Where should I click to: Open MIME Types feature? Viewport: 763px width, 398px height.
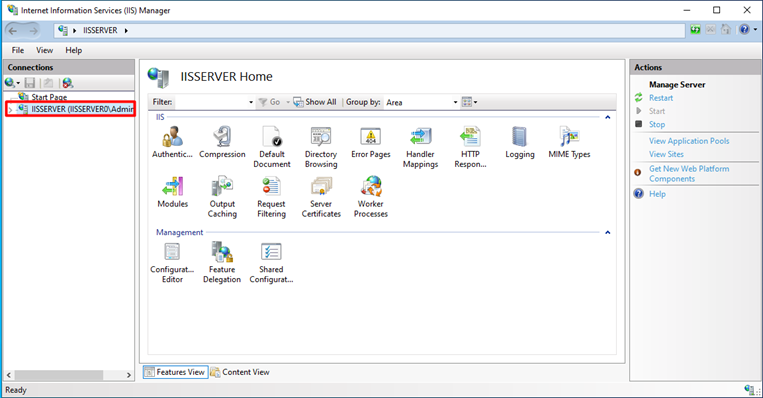pyautogui.click(x=569, y=142)
